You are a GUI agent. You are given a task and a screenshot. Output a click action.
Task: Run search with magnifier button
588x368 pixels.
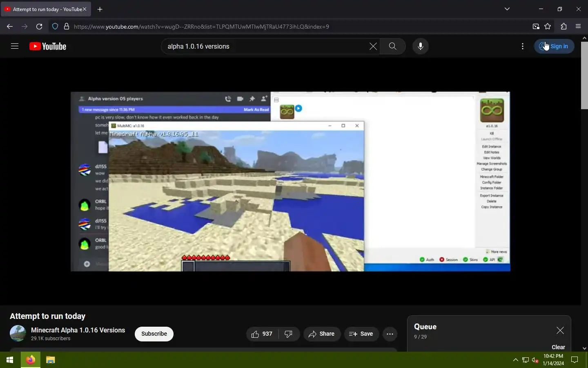pyautogui.click(x=392, y=46)
